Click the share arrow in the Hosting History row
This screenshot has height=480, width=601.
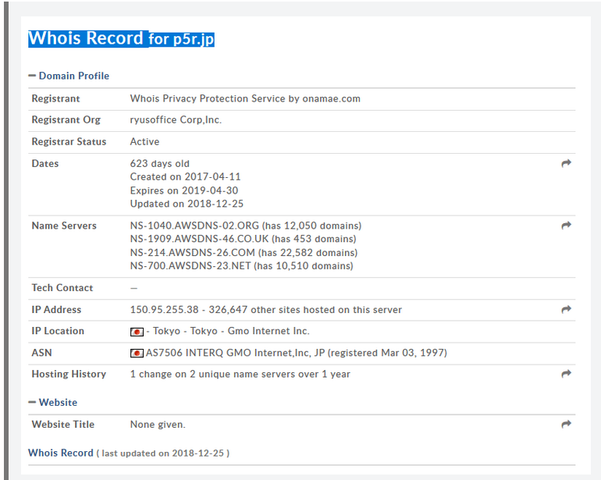[566, 374]
